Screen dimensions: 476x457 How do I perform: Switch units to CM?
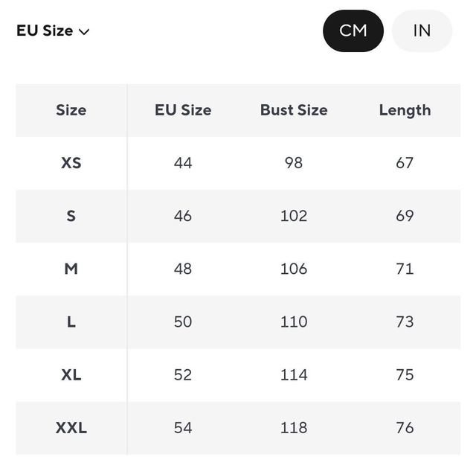point(353,31)
